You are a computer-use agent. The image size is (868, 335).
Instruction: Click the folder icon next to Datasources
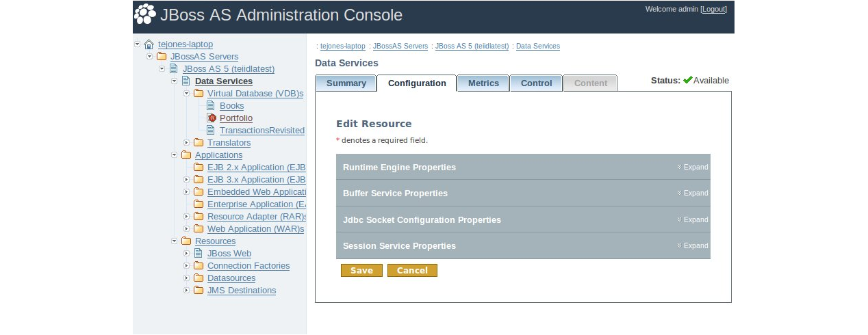(x=199, y=278)
